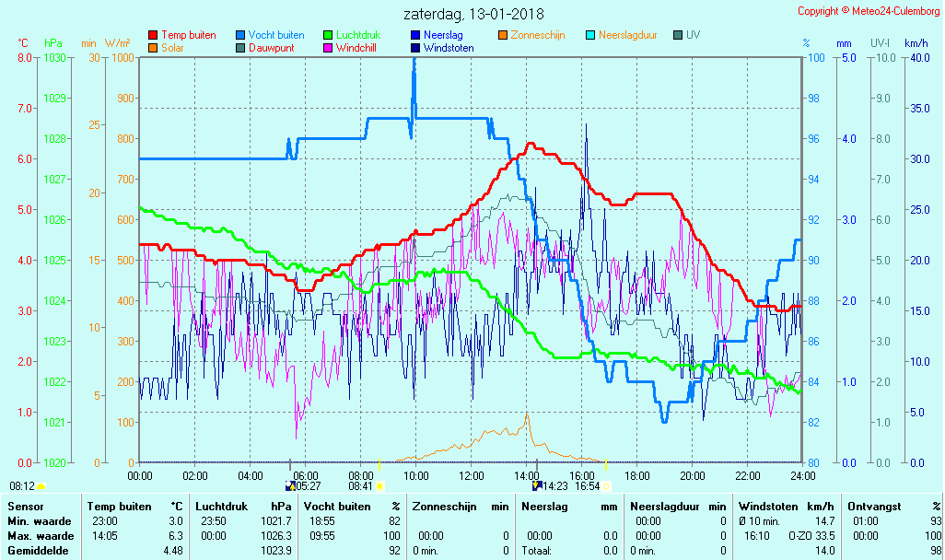945x560 pixels.
Task: Click the Windstoten legend label
Action: (x=449, y=47)
